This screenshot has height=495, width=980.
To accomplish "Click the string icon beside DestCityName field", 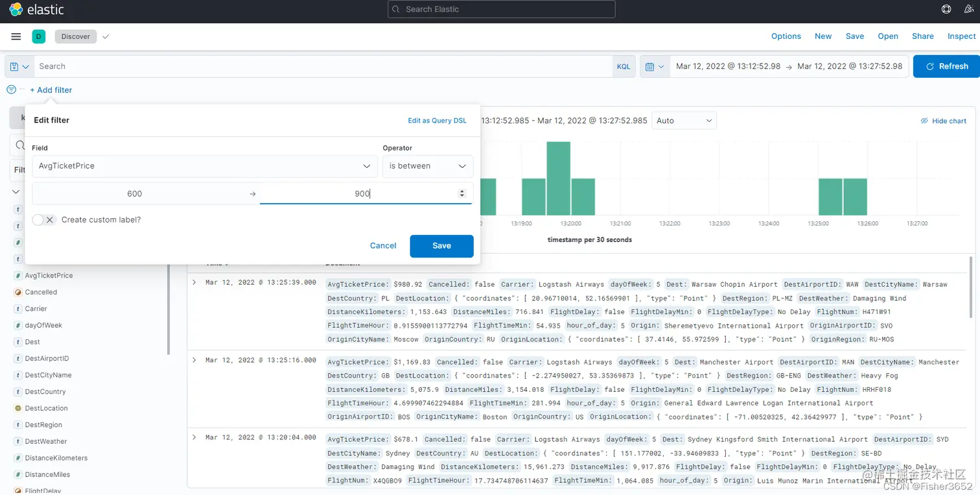I will [18, 375].
